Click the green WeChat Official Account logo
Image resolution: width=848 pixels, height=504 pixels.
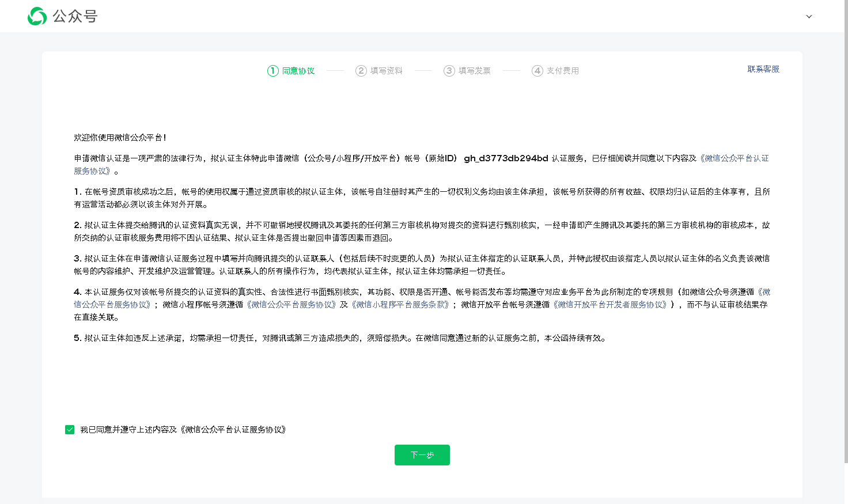coord(37,16)
